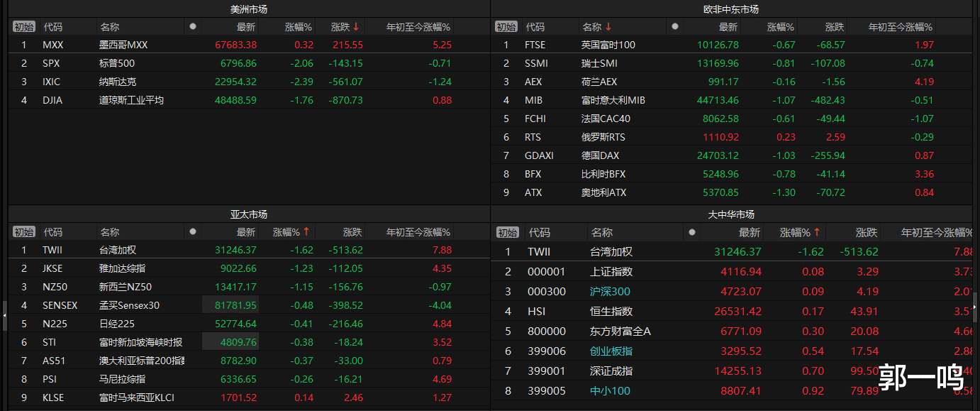
Task: Expand the right side panel arrow handle
Action: pos(975,308)
